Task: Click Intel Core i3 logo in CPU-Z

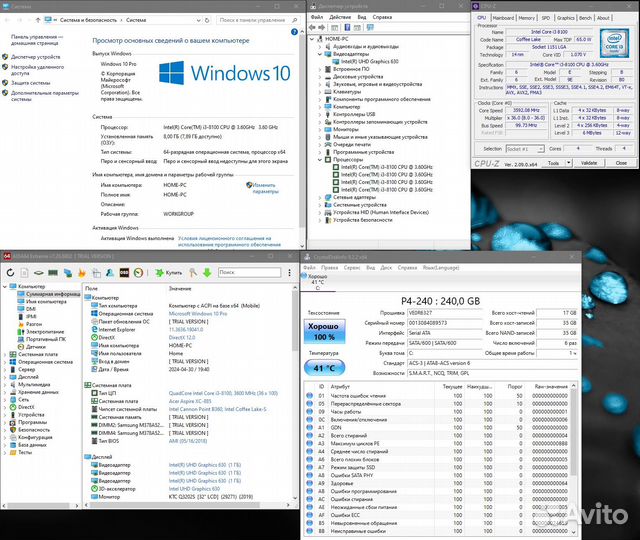Action: point(614,43)
